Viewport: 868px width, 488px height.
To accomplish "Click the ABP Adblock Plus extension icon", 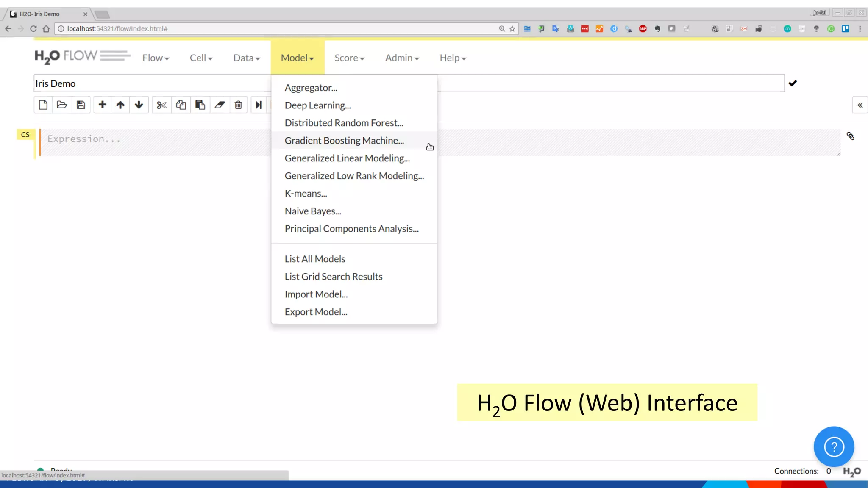I will pyautogui.click(x=643, y=28).
